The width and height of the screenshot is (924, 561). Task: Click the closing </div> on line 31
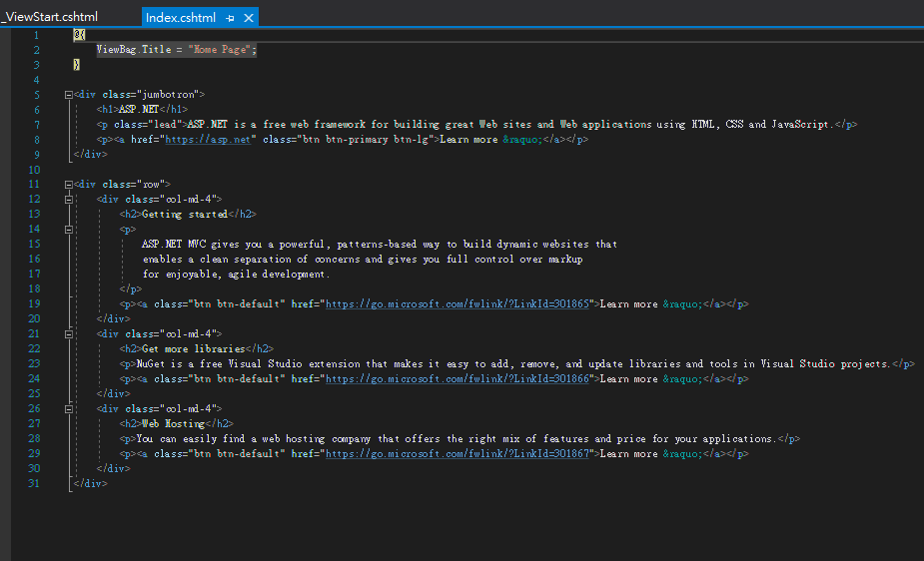point(91,484)
